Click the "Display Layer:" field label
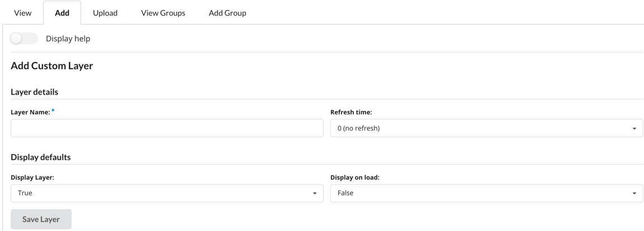The image size is (644, 231). (32, 177)
